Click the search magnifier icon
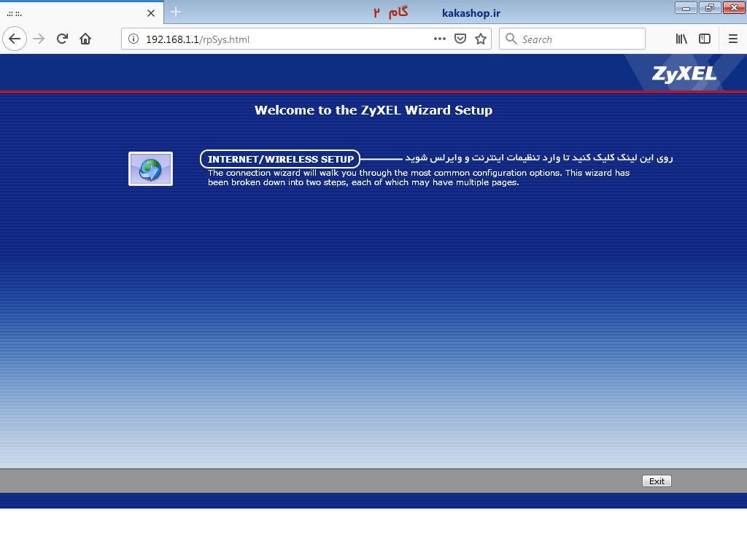This screenshot has height=560, width=747. point(511,39)
